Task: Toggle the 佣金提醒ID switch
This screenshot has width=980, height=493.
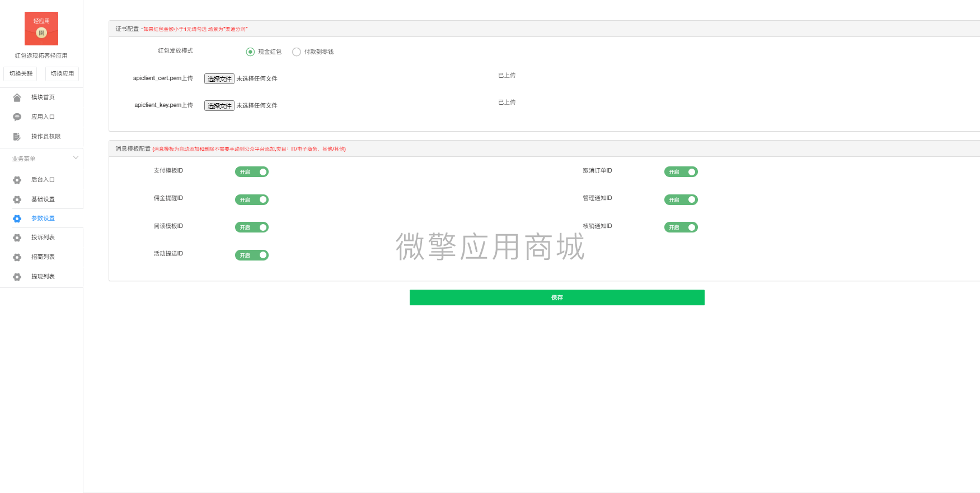Action: [252, 200]
